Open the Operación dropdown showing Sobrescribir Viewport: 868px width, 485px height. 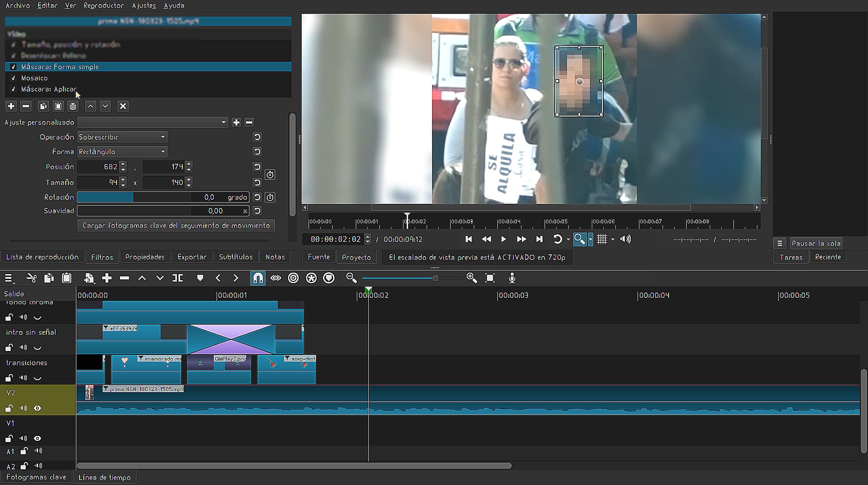122,137
